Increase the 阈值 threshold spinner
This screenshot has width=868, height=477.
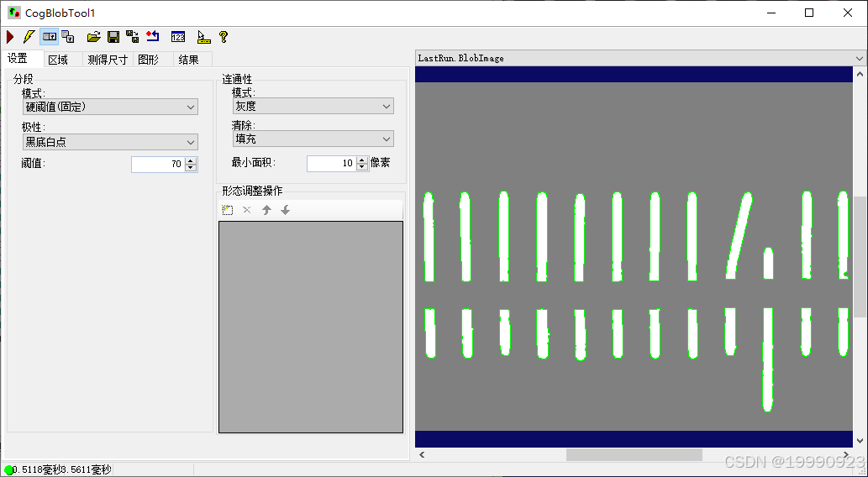point(191,161)
